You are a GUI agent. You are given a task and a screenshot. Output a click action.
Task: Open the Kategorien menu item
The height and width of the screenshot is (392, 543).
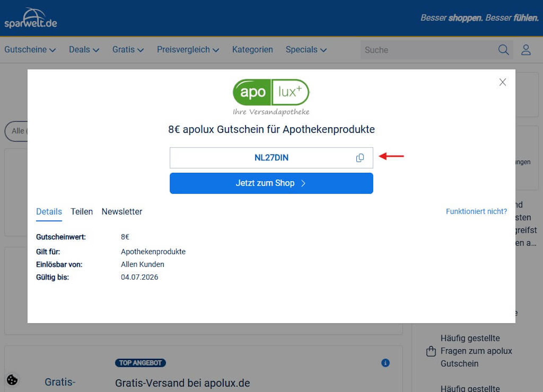(x=252, y=50)
